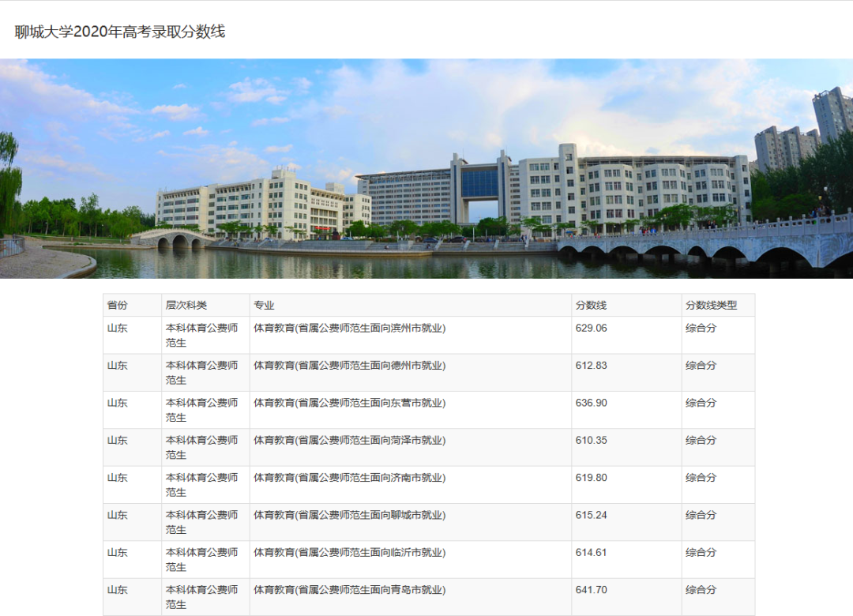Select the score value 610.35
The image size is (853, 616).
point(592,440)
